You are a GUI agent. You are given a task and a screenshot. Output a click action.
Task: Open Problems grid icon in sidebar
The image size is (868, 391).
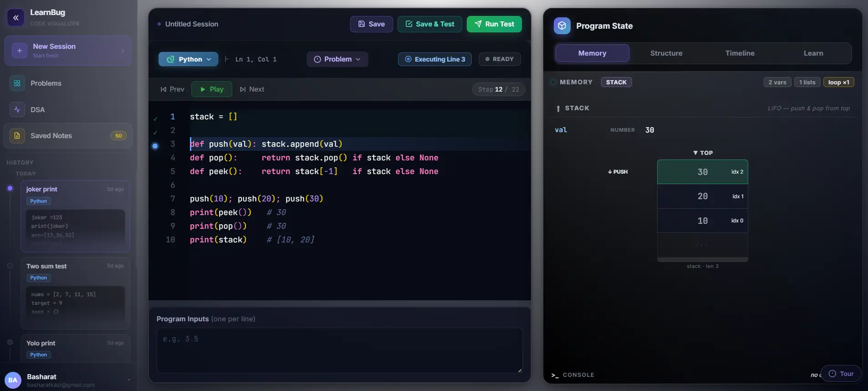coord(17,83)
